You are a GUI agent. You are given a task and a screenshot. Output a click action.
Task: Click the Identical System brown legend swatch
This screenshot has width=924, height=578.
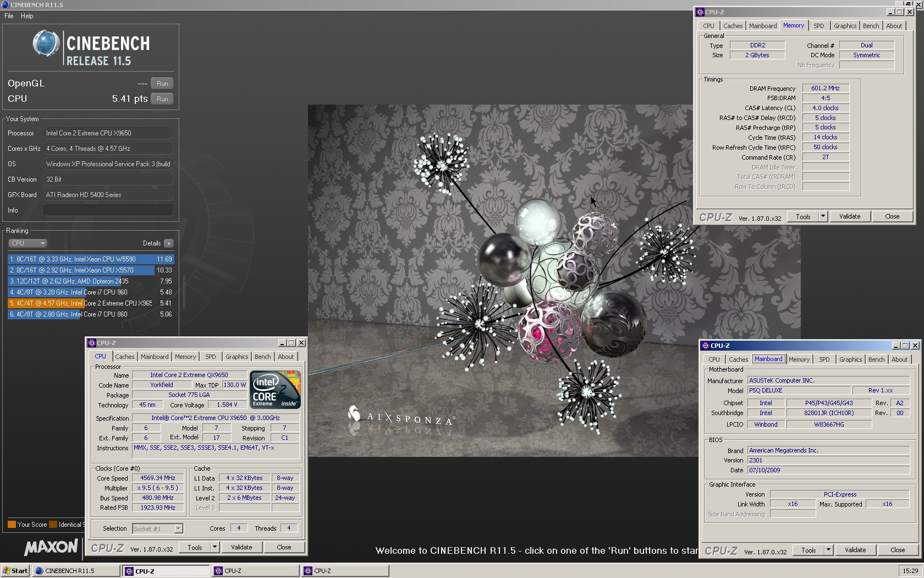click(x=53, y=525)
